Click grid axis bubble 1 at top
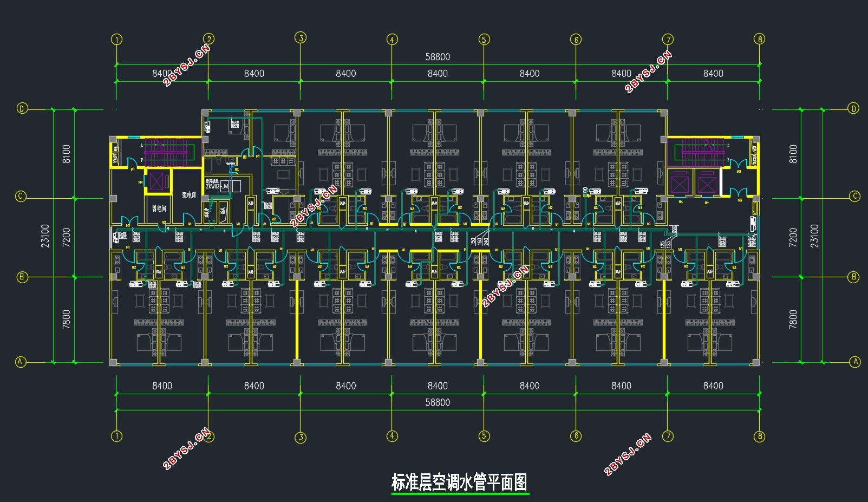The image size is (868, 502). click(116, 40)
